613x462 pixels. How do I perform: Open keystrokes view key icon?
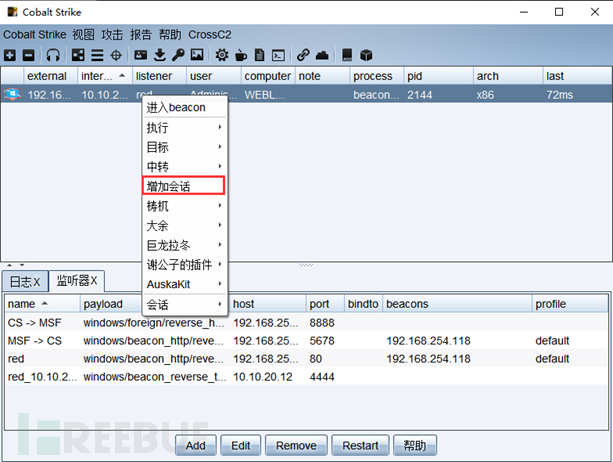coord(178,55)
